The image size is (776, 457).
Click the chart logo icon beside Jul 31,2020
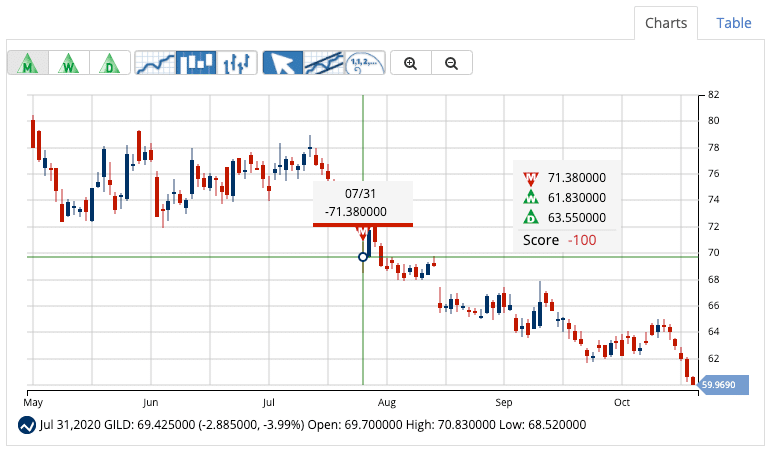27,425
